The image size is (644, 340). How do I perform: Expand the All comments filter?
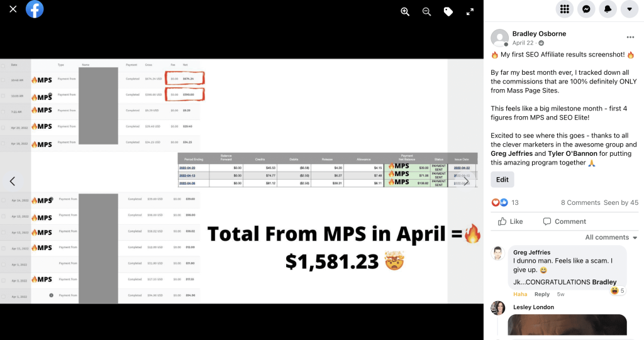611,238
